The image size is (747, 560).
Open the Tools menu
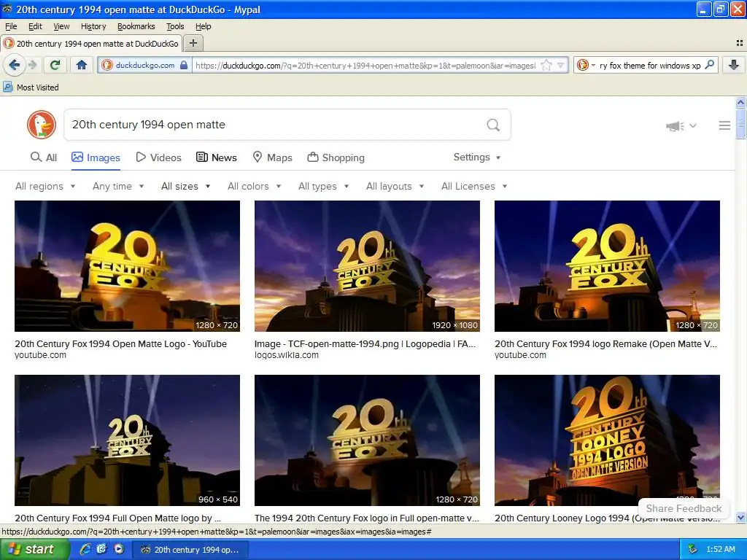point(175,26)
